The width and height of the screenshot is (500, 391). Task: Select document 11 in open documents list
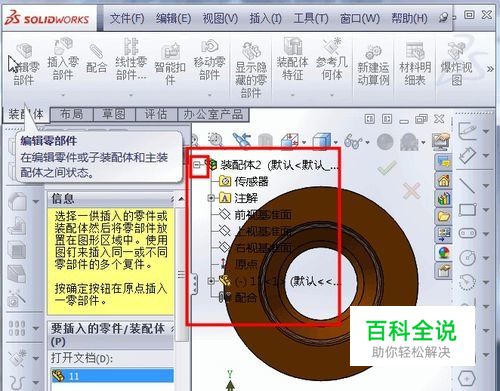point(112,376)
